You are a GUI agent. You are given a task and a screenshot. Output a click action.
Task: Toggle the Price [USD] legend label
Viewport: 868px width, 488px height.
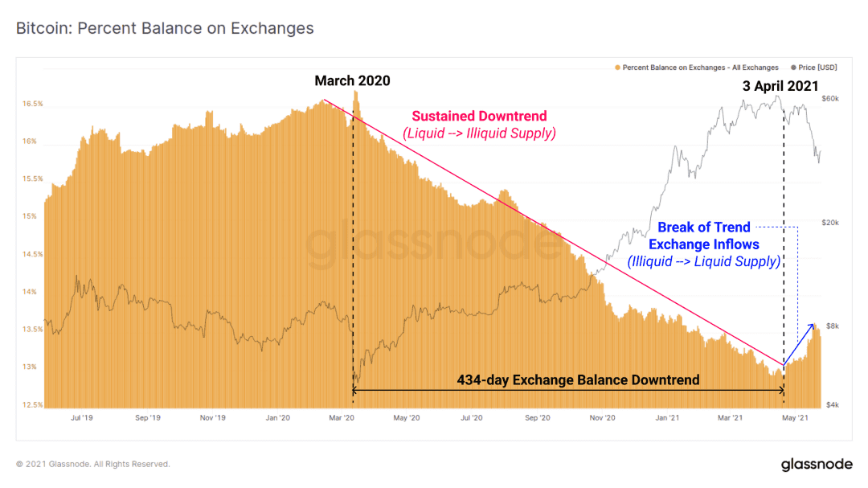click(x=817, y=68)
